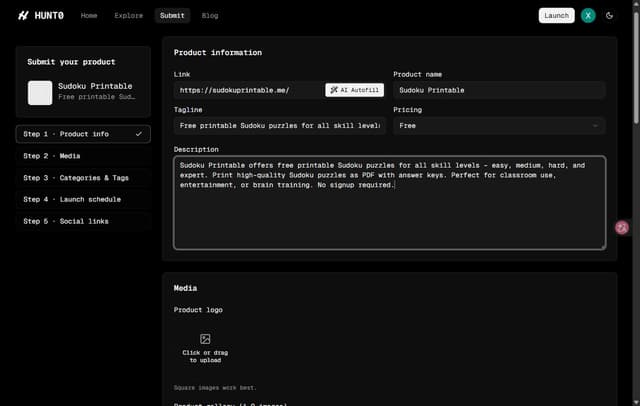Open the Blog nav item
Viewport: 640px width, 406px height.
tap(210, 16)
